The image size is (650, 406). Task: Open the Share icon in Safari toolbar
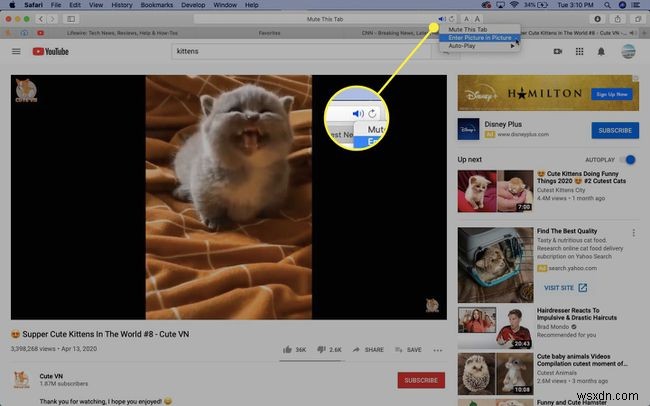[x=618, y=19]
